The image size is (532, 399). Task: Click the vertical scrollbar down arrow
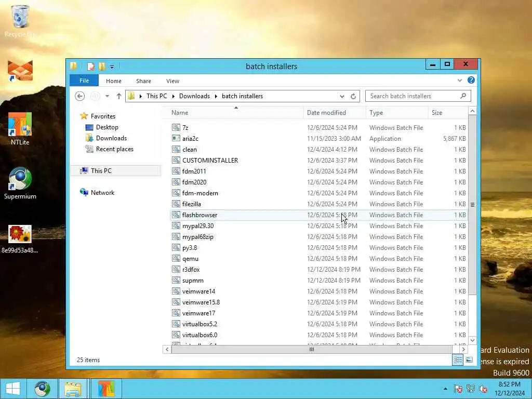coord(472,340)
